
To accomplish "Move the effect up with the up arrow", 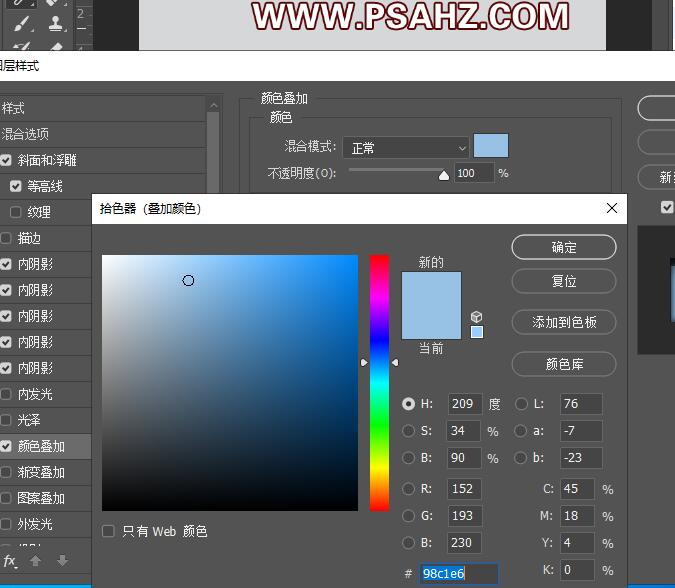I will coord(36,560).
